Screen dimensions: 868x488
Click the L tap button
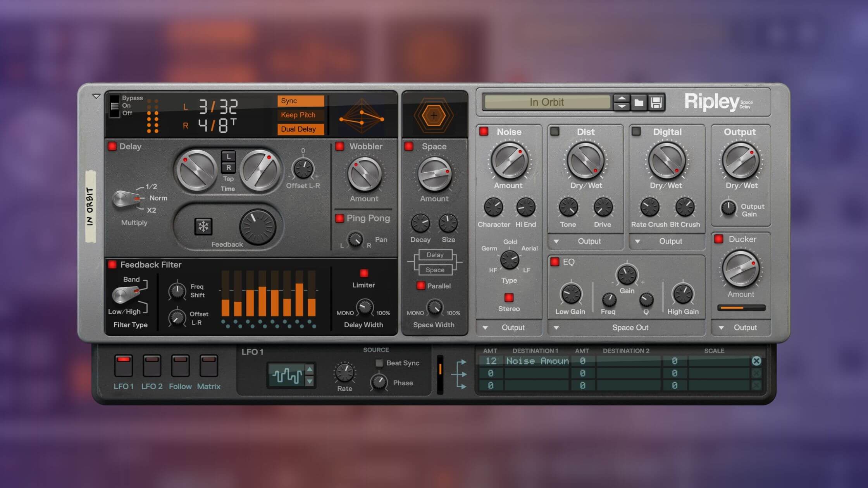[x=228, y=156]
